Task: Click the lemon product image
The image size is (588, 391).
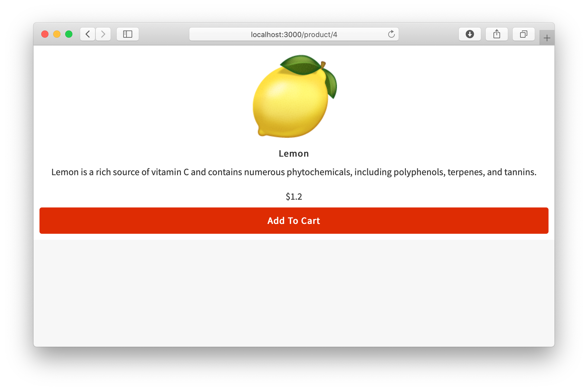Action: (295, 96)
